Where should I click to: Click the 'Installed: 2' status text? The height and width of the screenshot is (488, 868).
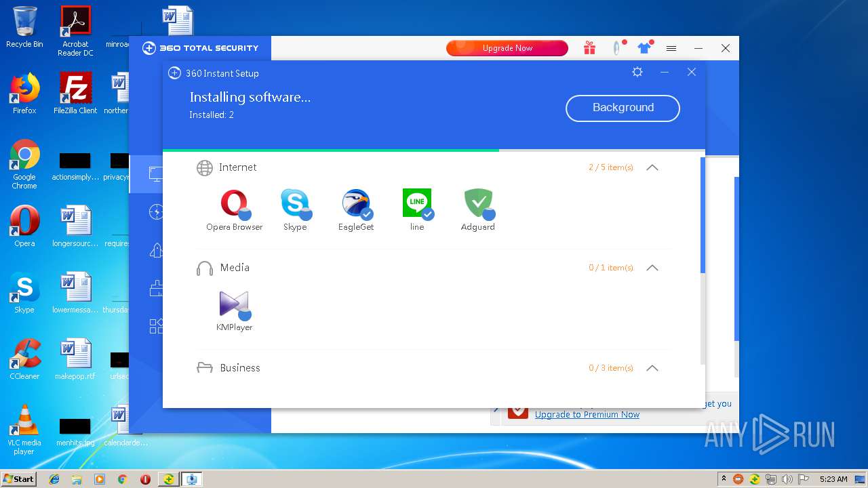pyautogui.click(x=212, y=115)
